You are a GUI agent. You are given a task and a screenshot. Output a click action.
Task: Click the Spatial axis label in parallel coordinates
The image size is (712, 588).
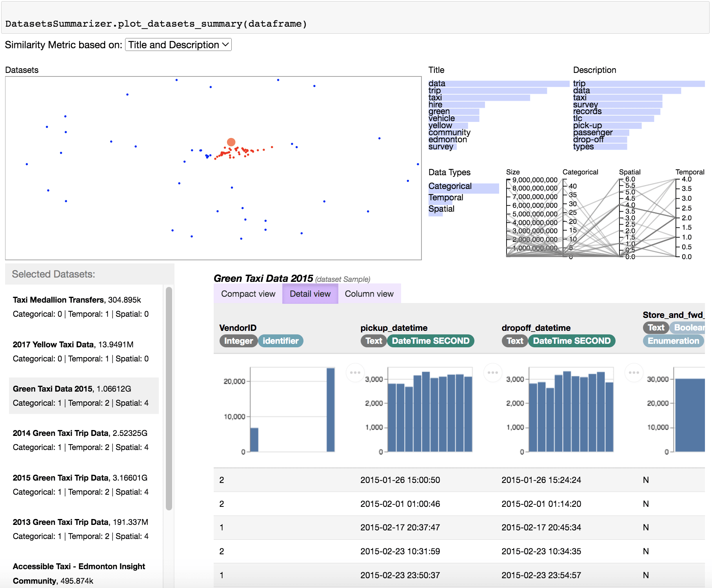630,172
